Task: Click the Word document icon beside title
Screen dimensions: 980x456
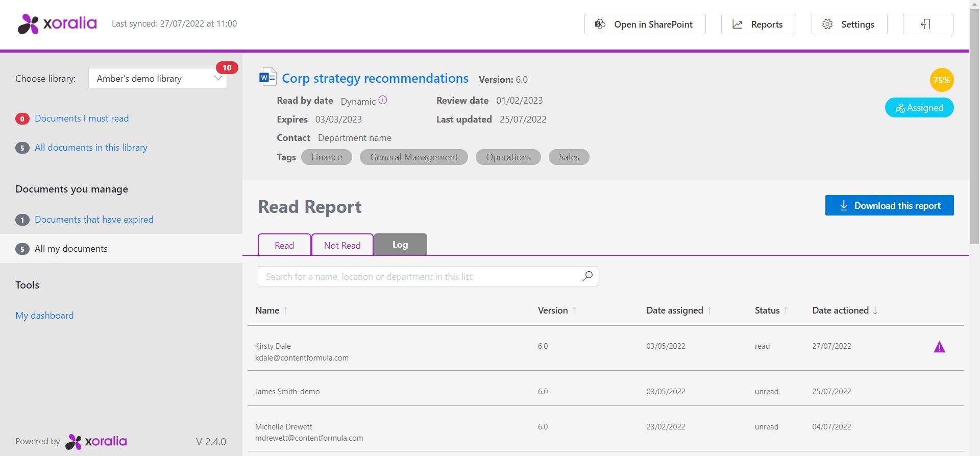Action: point(267,78)
